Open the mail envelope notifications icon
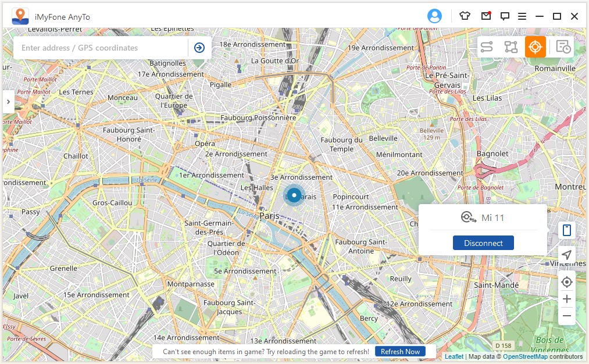 click(x=486, y=16)
